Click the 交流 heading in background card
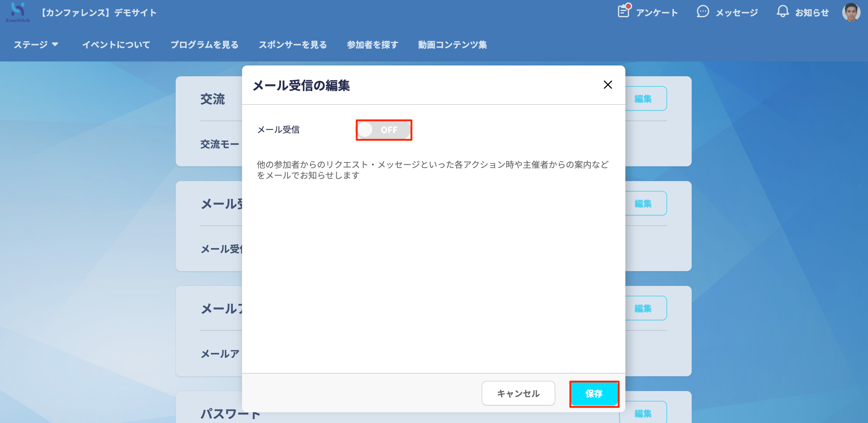Image resolution: width=868 pixels, height=423 pixels. [212, 99]
